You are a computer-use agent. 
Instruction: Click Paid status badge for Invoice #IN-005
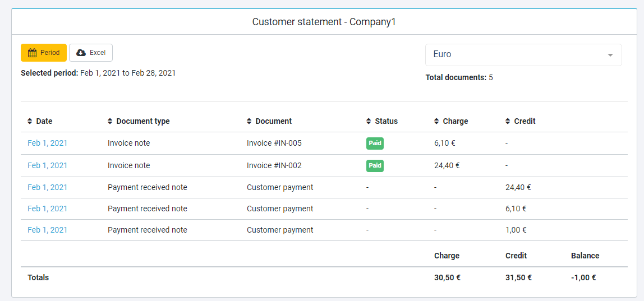click(x=375, y=143)
